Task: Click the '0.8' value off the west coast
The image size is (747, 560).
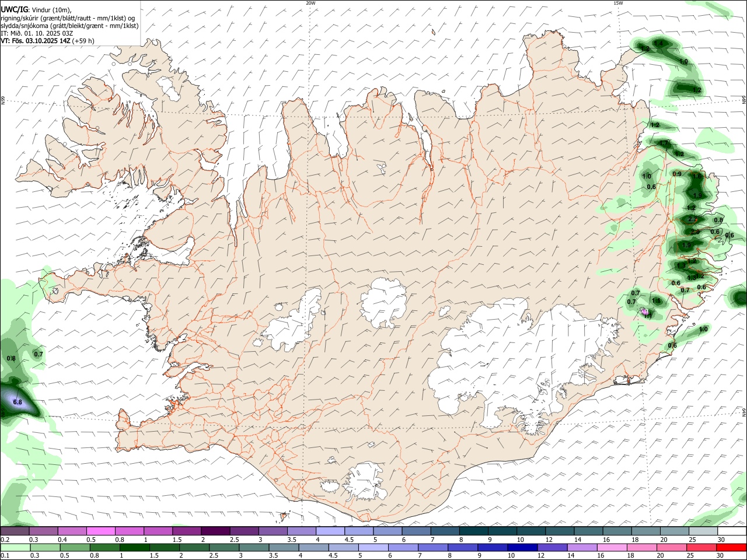Action: pos(11,358)
